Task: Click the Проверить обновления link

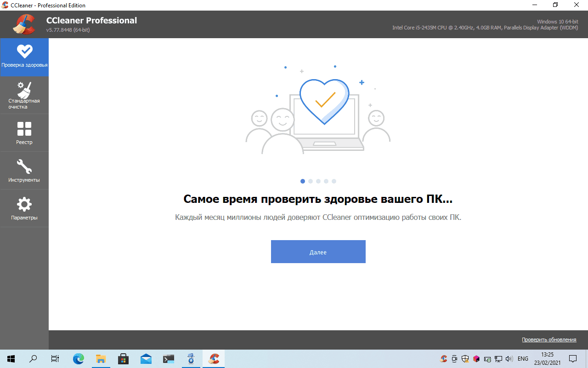Action: 548,339
